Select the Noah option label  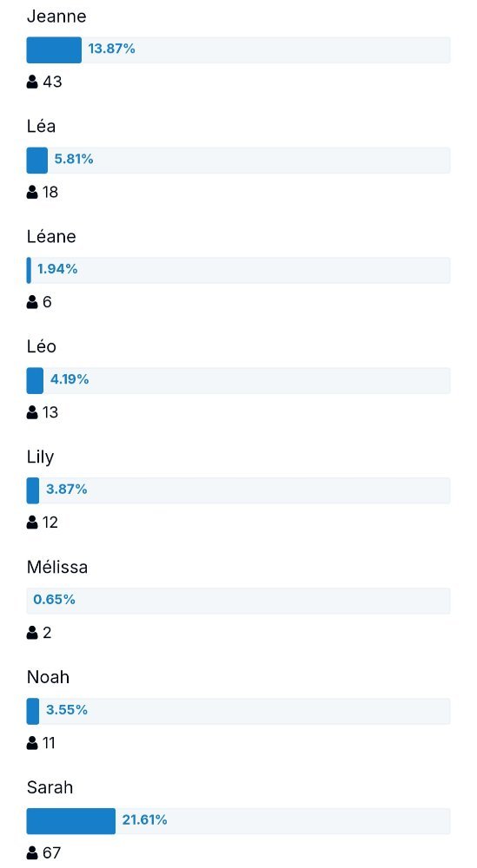[48, 677]
